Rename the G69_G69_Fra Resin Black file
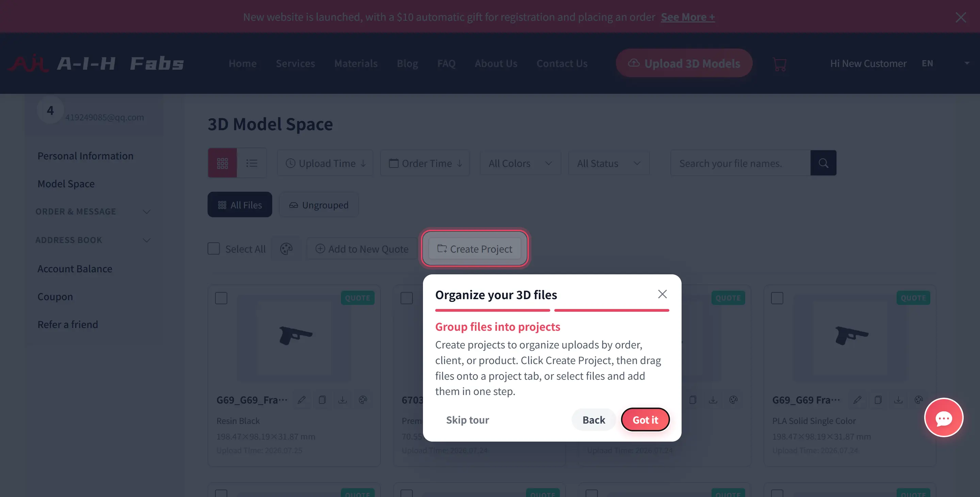Viewport: 980px width, 497px height. coord(302,400)
